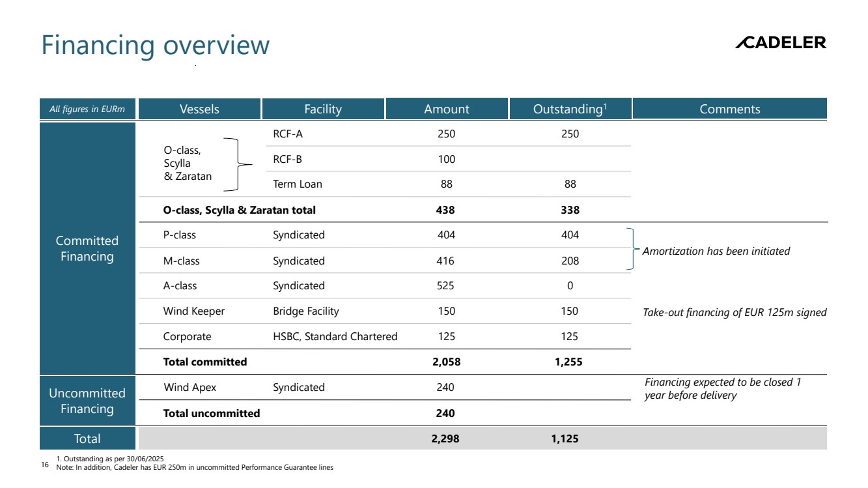Viewport: 868px width, 488px height.
Task: Click the Wind Apex vessel cell
Action: point(189,388)
